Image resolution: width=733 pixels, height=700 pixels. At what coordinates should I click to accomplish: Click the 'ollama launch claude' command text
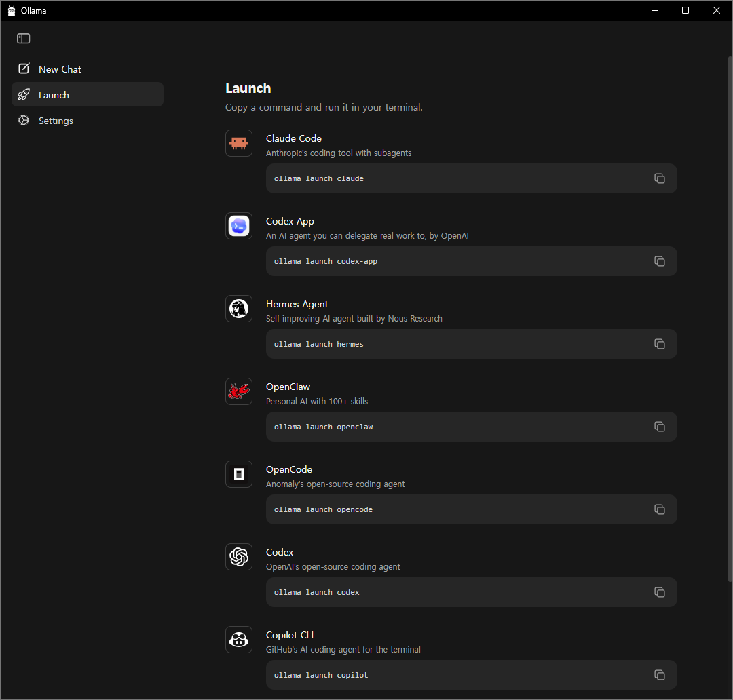[319, 178]
